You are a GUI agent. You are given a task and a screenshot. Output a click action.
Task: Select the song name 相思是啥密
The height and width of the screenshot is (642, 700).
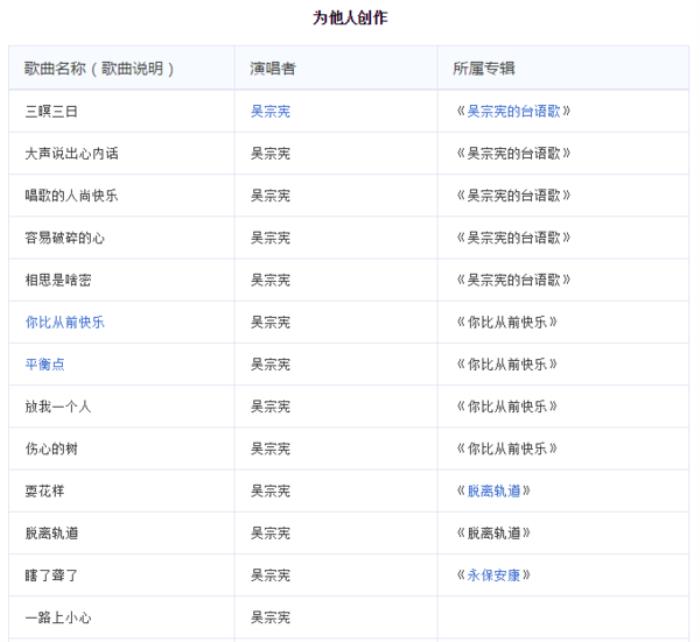tap(58, 280)
